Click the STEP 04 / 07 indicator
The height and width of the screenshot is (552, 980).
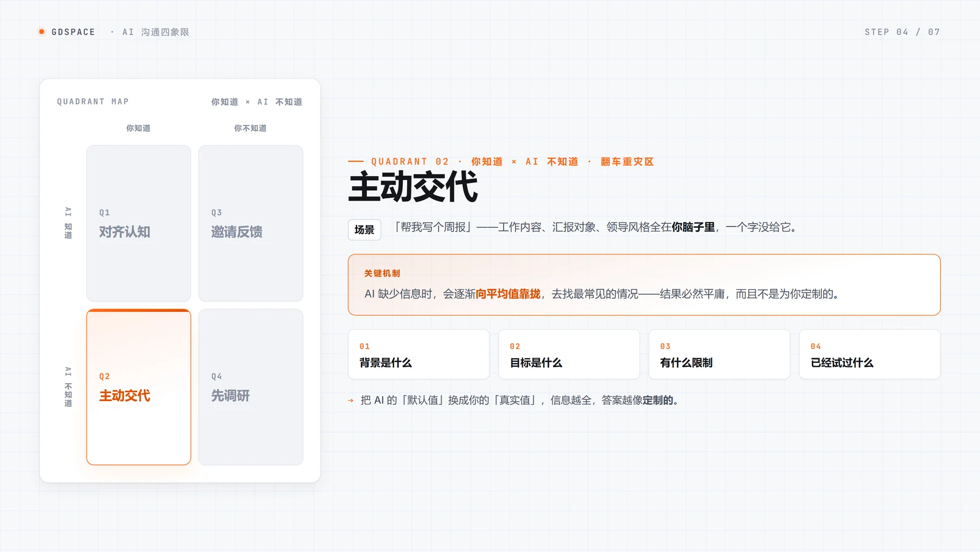[x=902, y=32]
